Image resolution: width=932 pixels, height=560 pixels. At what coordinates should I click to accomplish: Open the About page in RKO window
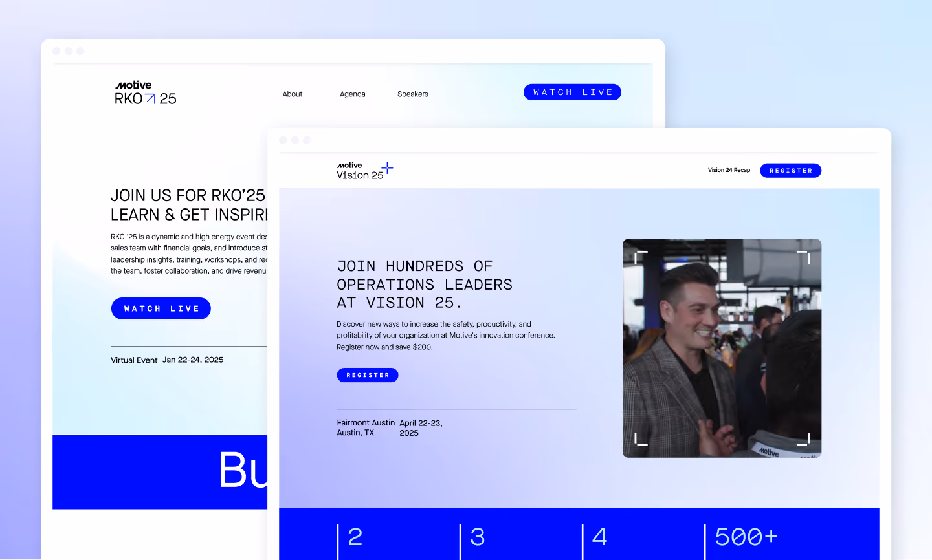(x=293, y=94)
